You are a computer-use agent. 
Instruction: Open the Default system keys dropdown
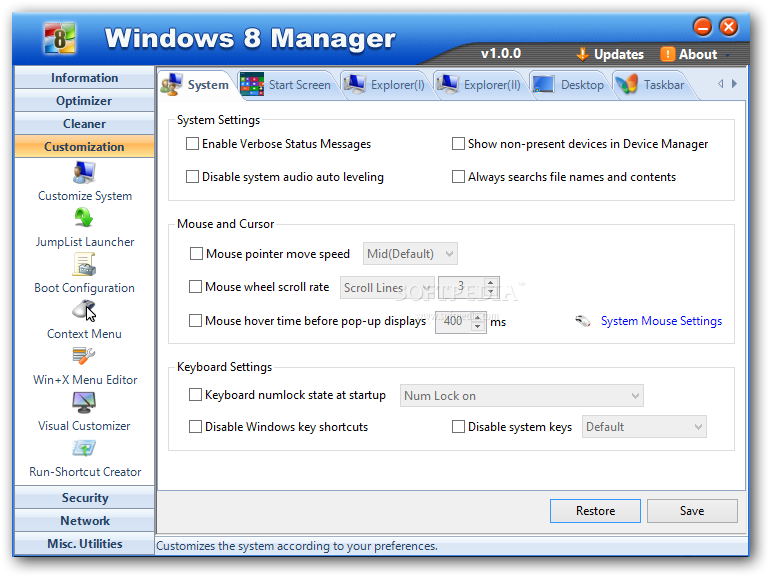click(x=644, y=427)
